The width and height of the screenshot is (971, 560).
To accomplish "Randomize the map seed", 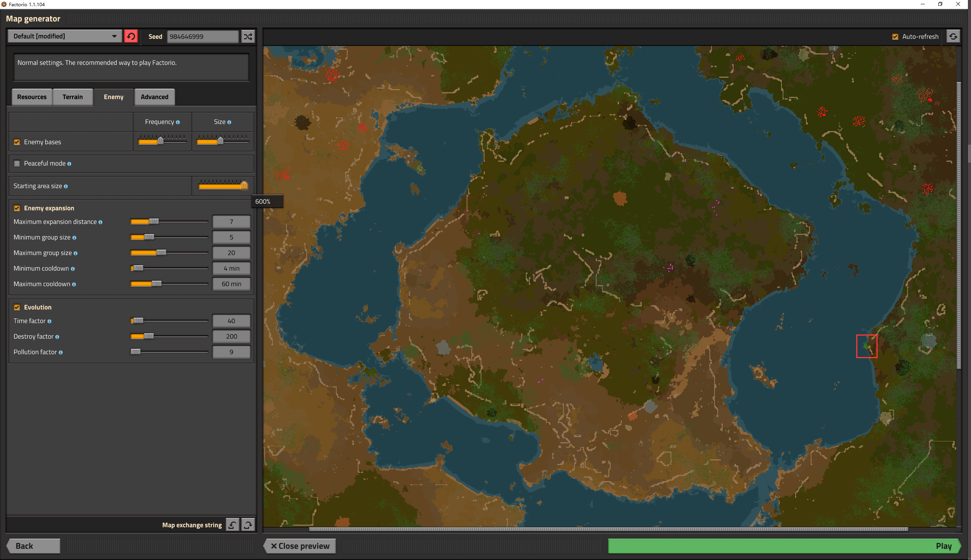I will click(248, 37).
